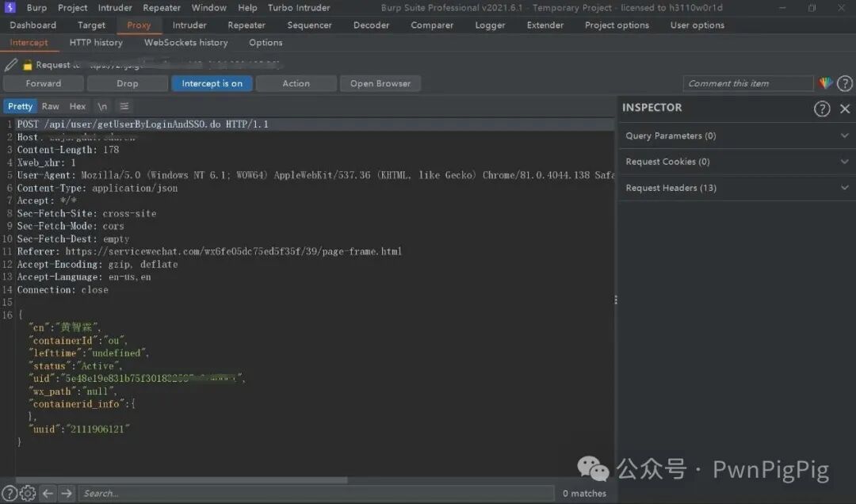Click the "status":"Active" JSON line

point(76,366)
